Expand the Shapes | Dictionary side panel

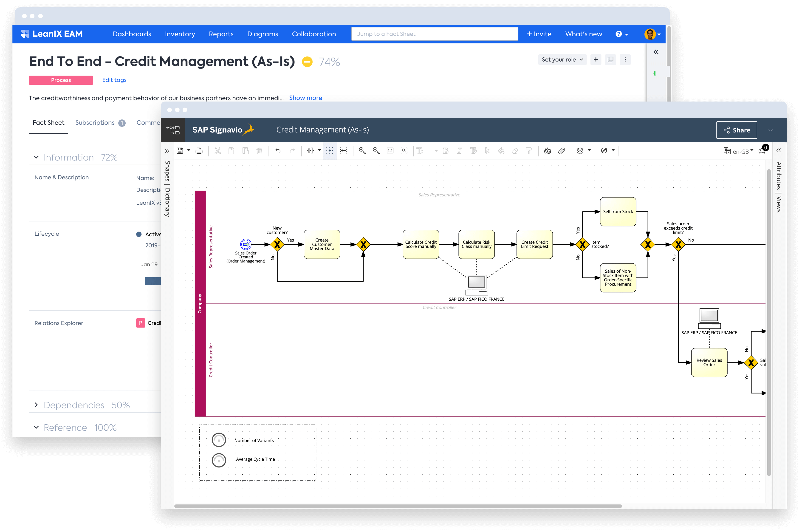click(167, 151)
